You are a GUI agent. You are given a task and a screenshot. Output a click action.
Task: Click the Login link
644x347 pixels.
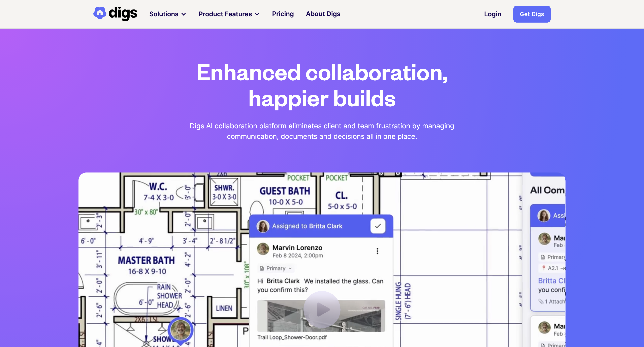pos(492,14)
